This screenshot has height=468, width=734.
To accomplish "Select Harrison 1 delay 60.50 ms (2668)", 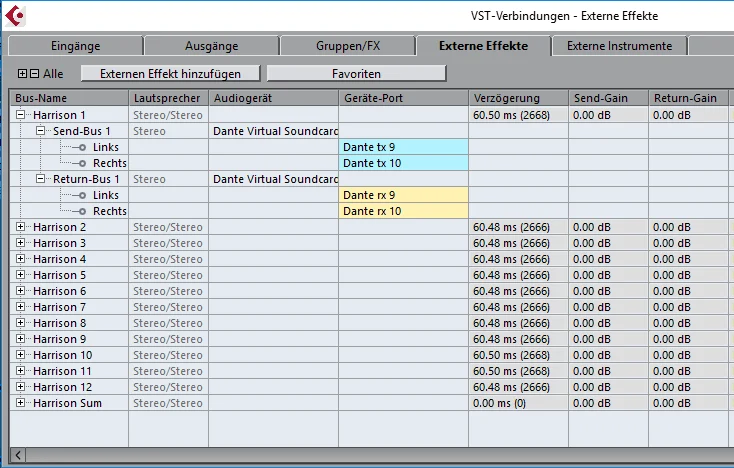I will pyautogui.click(x=518, y=115).
